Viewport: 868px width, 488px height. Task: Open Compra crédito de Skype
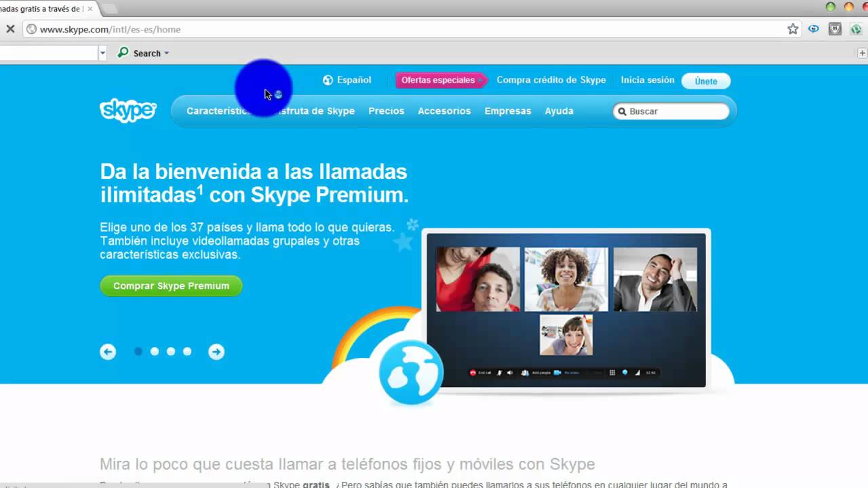pyautogui.click(x=551, y=80)
